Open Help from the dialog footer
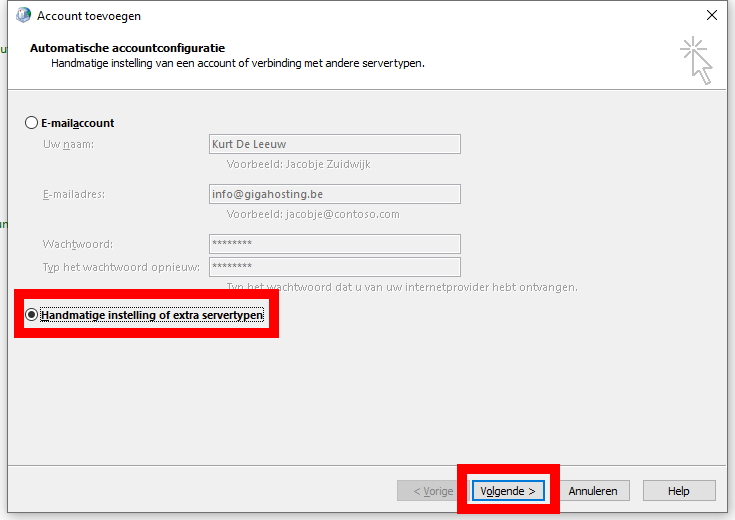The width and height of the screenshot is (735, 520). click(x=679, y=491)
